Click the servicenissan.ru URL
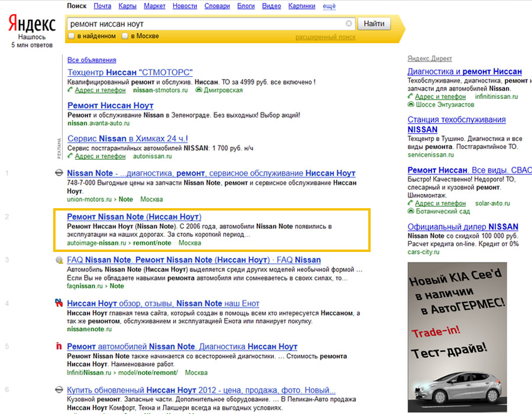The image size is (532, 414). point(430,155)
